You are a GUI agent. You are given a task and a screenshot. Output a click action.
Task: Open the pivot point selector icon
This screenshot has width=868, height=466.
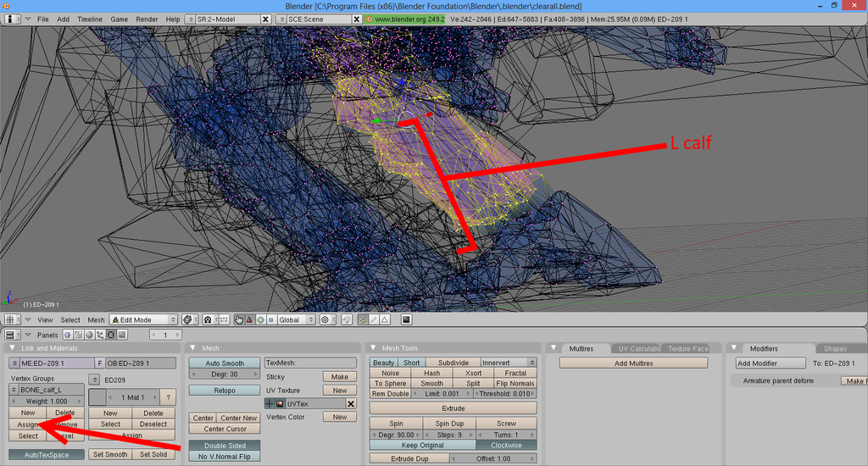pos(190,320)
